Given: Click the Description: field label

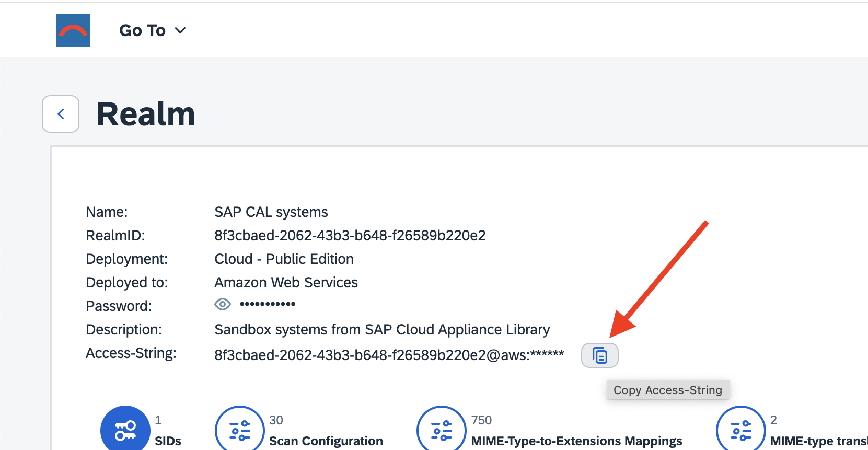Looking at the screenshot, I should pyautogui.click(x=124, y=330).
